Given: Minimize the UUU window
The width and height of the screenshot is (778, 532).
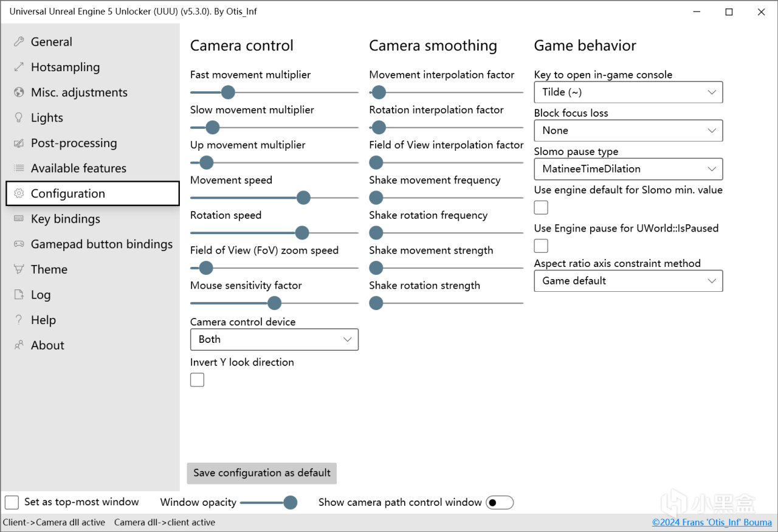Looking at the screenshot, I should click(x=697, y=12).
